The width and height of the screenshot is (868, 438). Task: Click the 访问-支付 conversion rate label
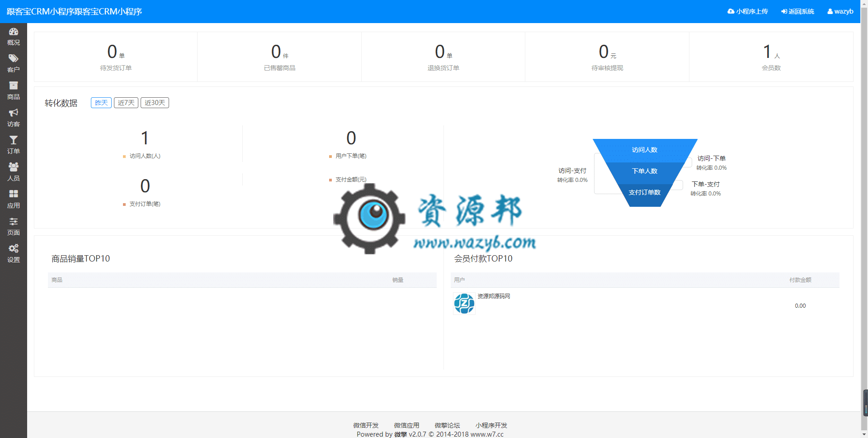tap(572, 175)
